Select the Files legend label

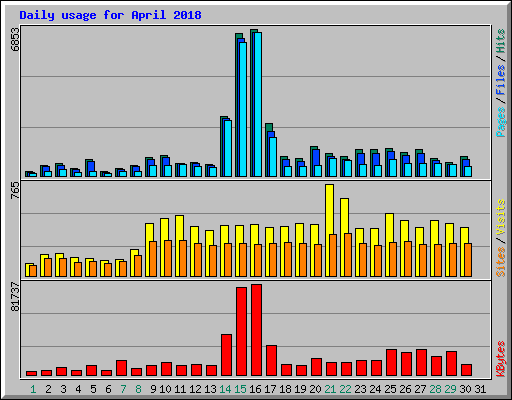(x=500, y=80)
